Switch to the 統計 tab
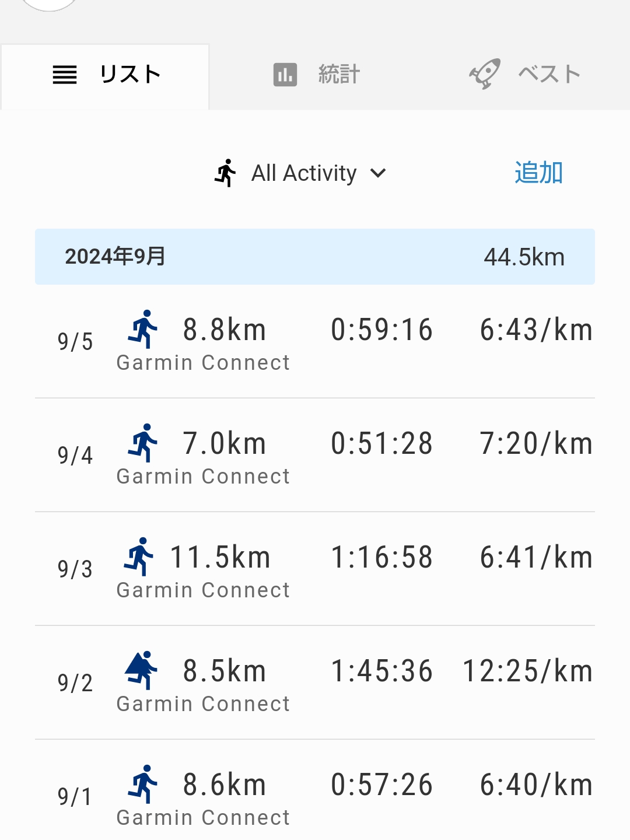The width and height of the screenshot is (630, 840). point(317,75)
